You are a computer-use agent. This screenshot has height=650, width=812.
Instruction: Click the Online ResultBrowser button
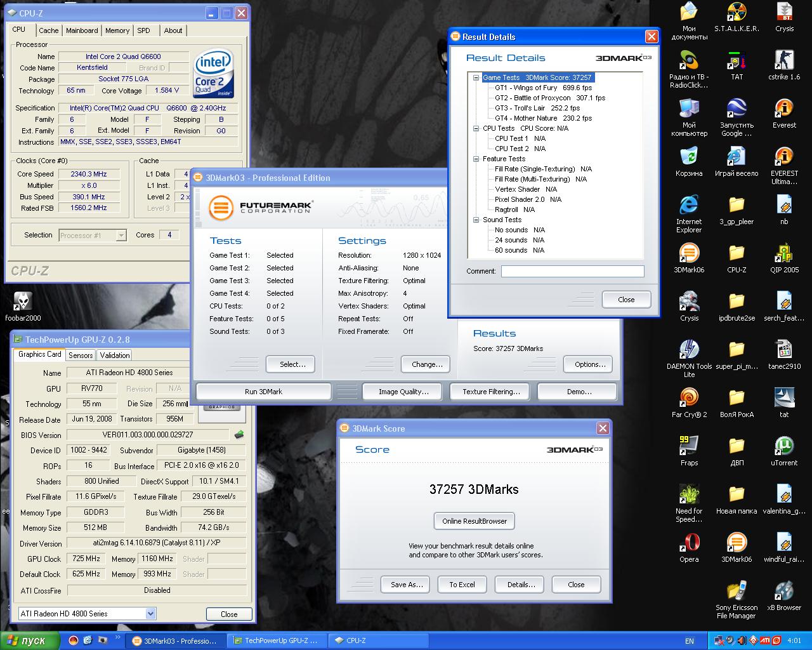[475, 521]
